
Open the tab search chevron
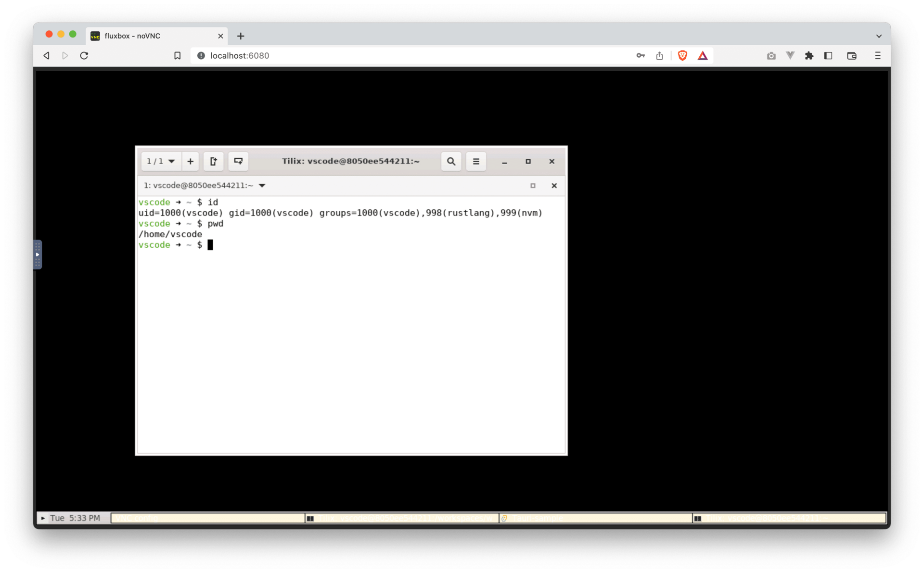point(879,36)
